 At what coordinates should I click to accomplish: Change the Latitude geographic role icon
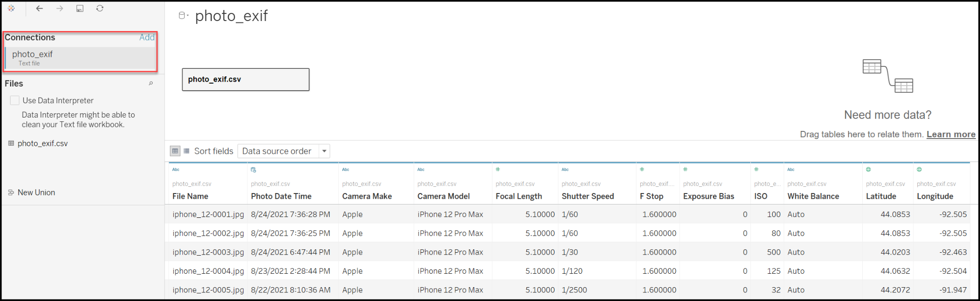tap(869, 170)
